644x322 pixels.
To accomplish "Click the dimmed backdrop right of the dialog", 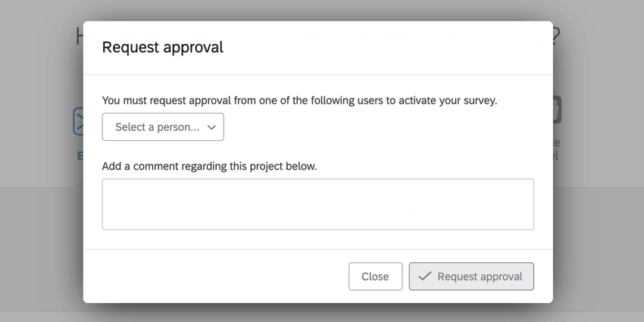I will tap(599, 164).
